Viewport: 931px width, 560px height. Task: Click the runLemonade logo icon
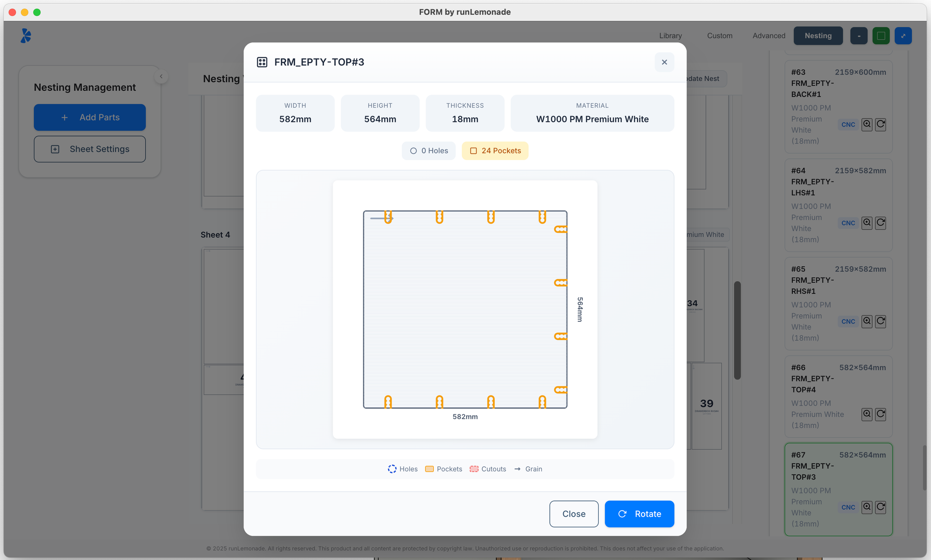pyautogui.click(x=26, y=36)
